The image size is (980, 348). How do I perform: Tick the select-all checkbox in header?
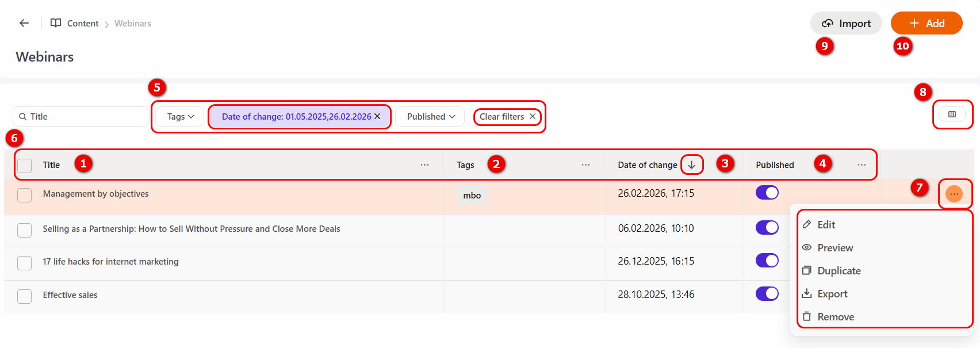click(25, 166)
